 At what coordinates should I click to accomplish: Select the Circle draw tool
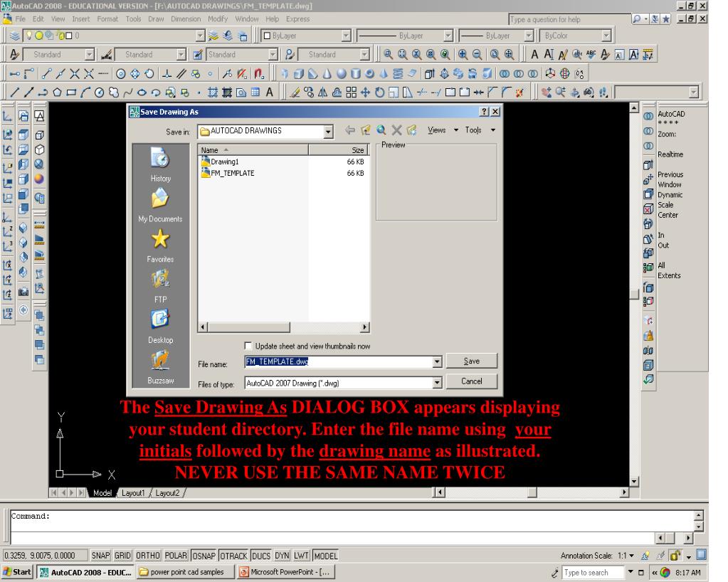[99, 92]
